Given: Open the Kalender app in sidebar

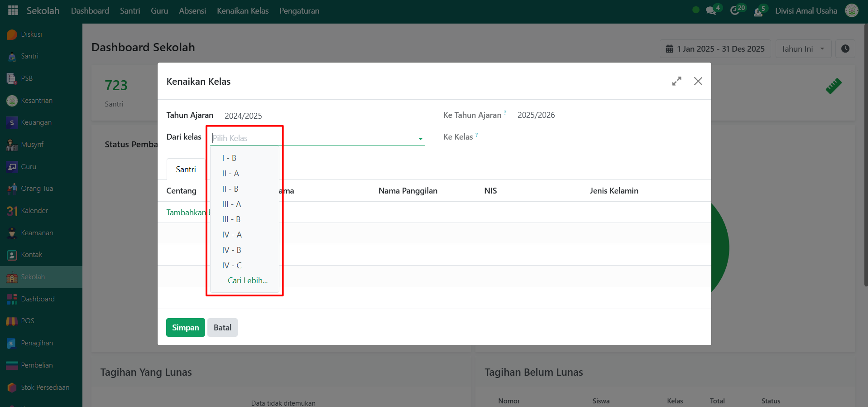Looking at the screenshot, I should [34, 211].
